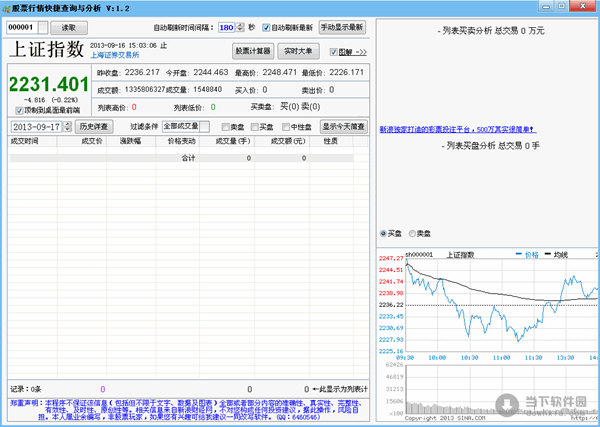Select the 买盘 radio button
600x427 pixels.
(x=384, y=233)
